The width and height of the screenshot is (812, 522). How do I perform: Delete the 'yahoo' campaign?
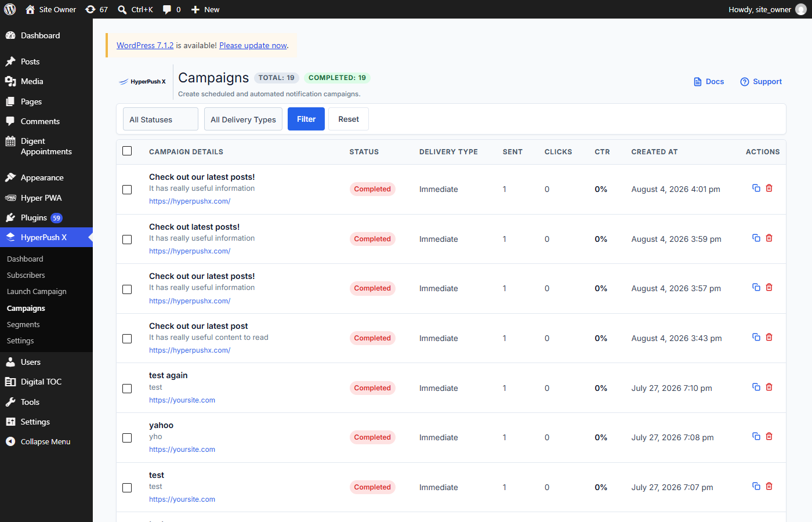point(769,436)
